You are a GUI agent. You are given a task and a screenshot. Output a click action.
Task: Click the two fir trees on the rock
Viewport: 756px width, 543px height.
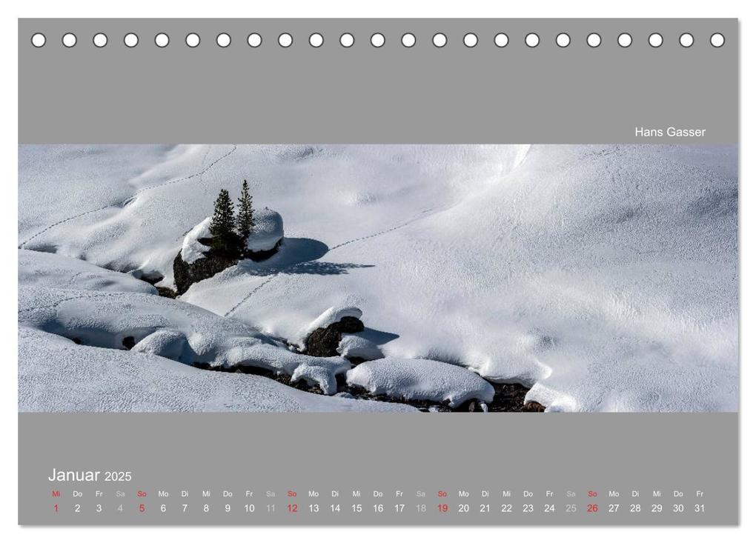click(x=233, y=217)
